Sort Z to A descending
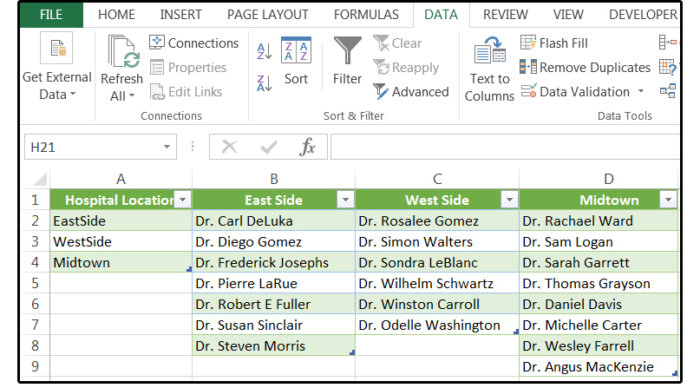This screenshot has width=700, height=388. 264,83
